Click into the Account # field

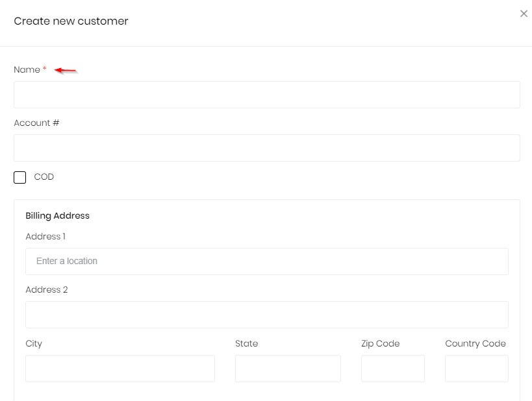click(x=266, y=148)
